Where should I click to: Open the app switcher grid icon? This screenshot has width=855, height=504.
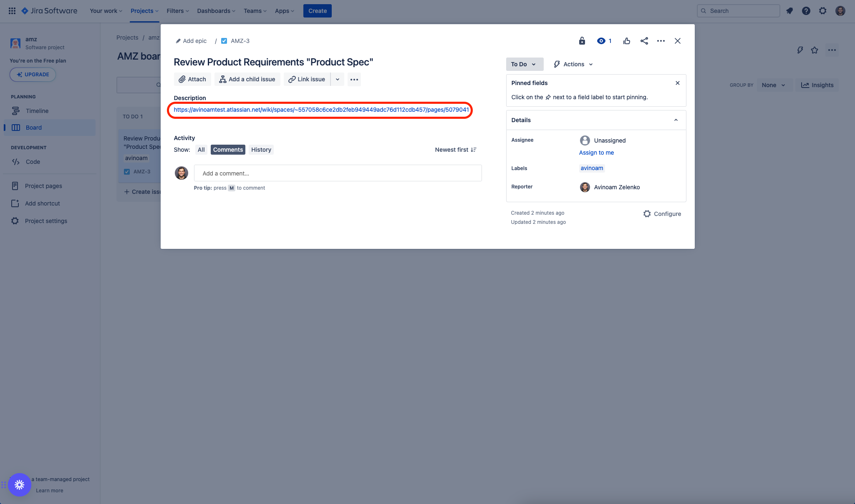pyautogui.click(x=12, y=11)
